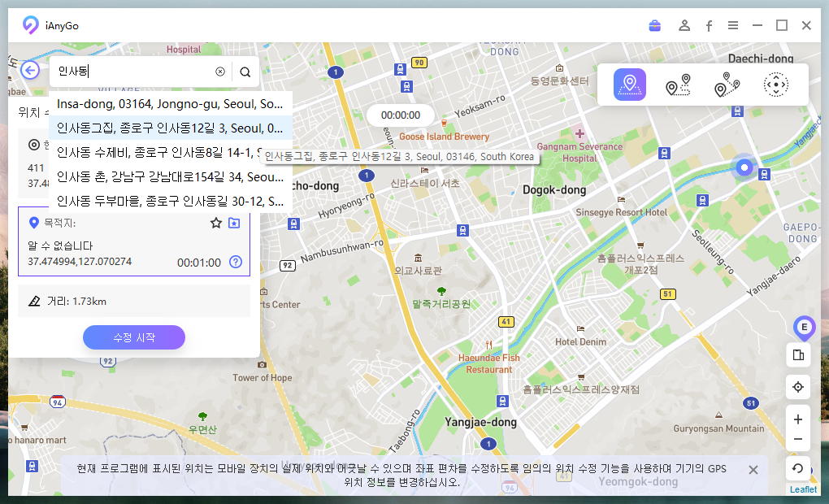Click the Sinsegye Resort Hotel label
Viewport: 829px width, 504px height.
[621, 212]
